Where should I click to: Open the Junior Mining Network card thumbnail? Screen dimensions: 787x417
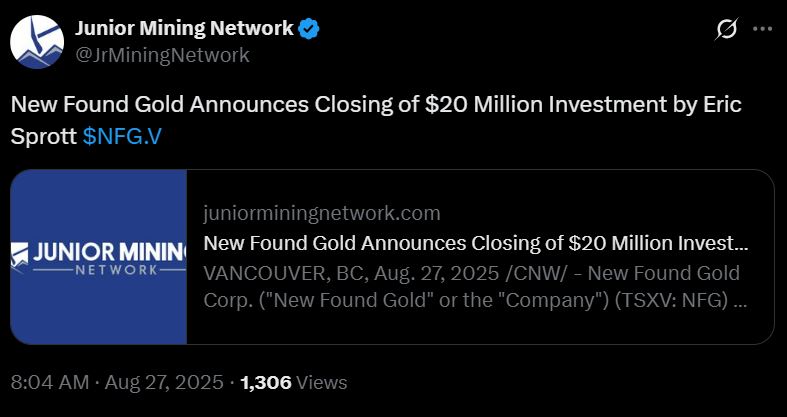[x=98, y=258]
